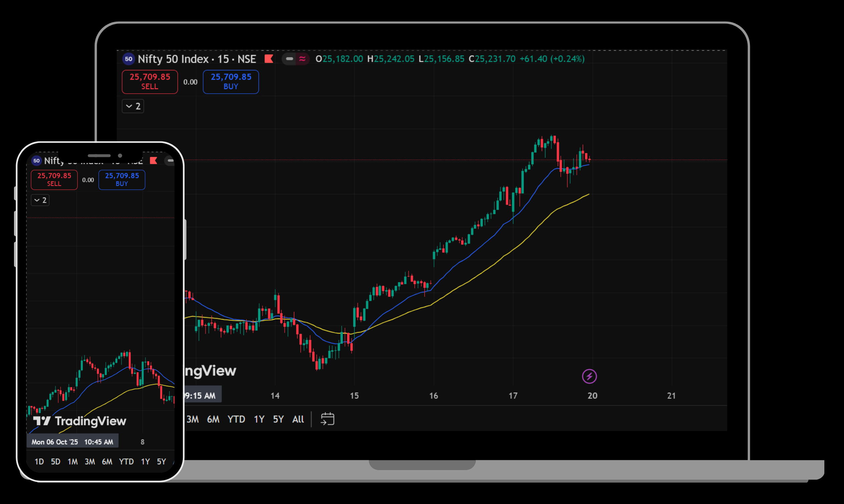Click the red SELL button on laptop
This screenshot has width=844, height=504.
(x=149, y=82)
